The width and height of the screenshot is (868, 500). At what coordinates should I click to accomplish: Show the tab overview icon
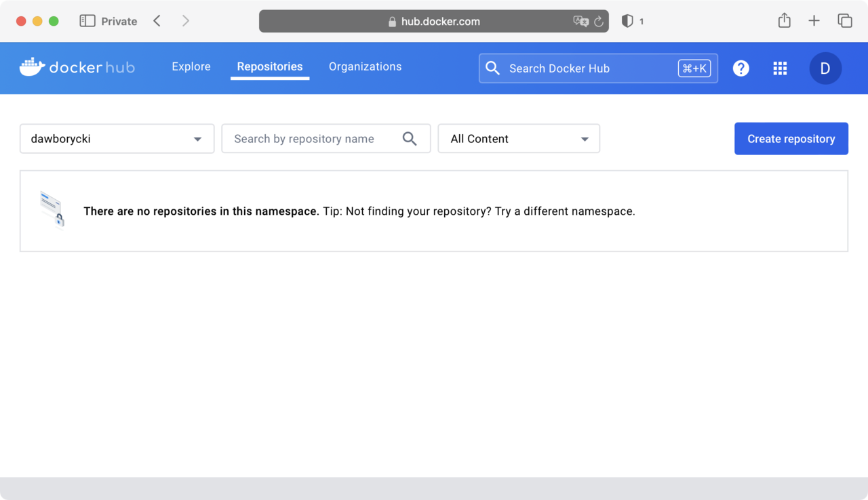[x=845, y=21]
